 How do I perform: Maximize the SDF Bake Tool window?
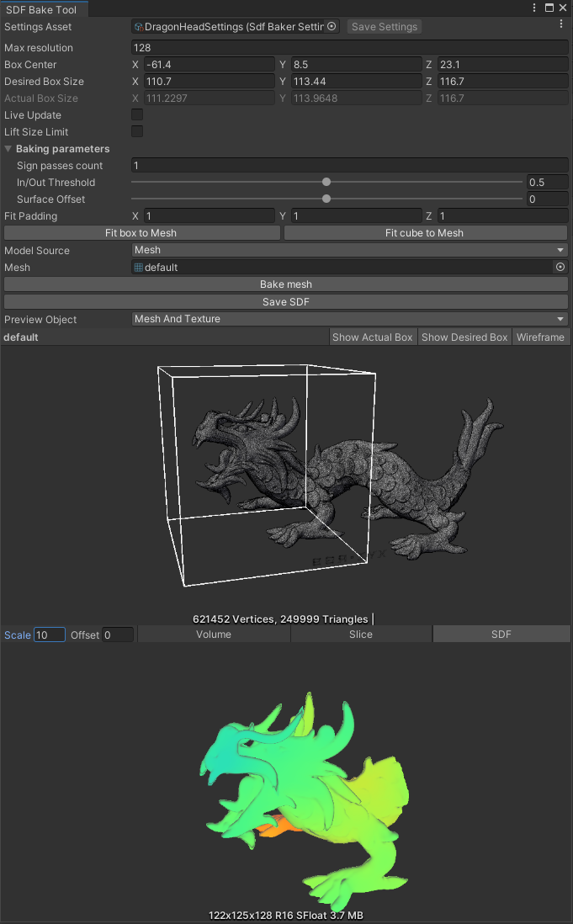[x=549, y=8]
